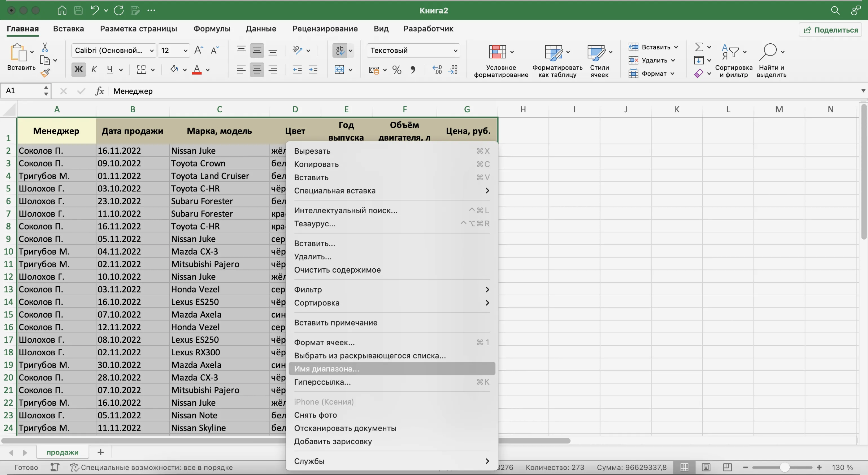
Task: Toggle Bold formatting button
Action: click(x=78, y=70)
